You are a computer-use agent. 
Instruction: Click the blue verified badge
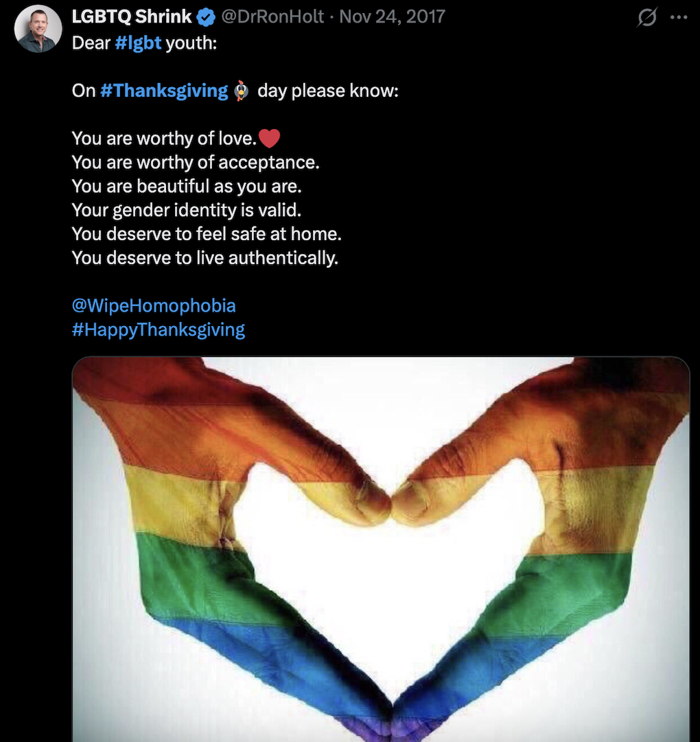(207, 18)
